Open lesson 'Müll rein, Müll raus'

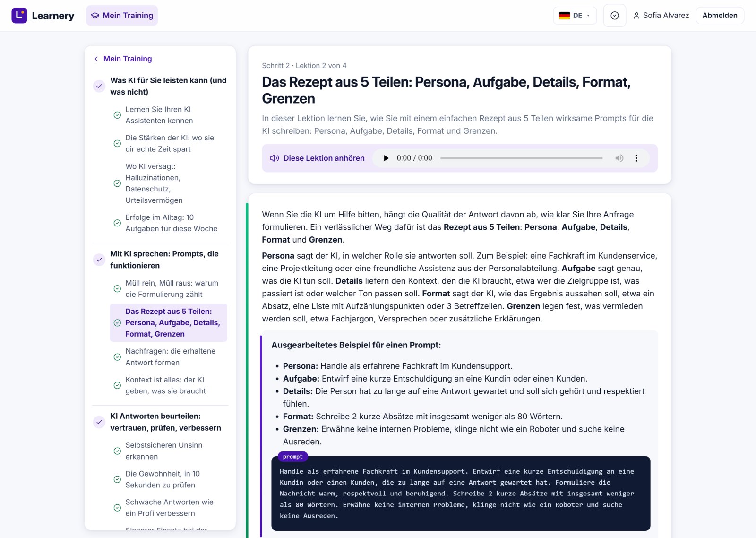tap(169, 288)
